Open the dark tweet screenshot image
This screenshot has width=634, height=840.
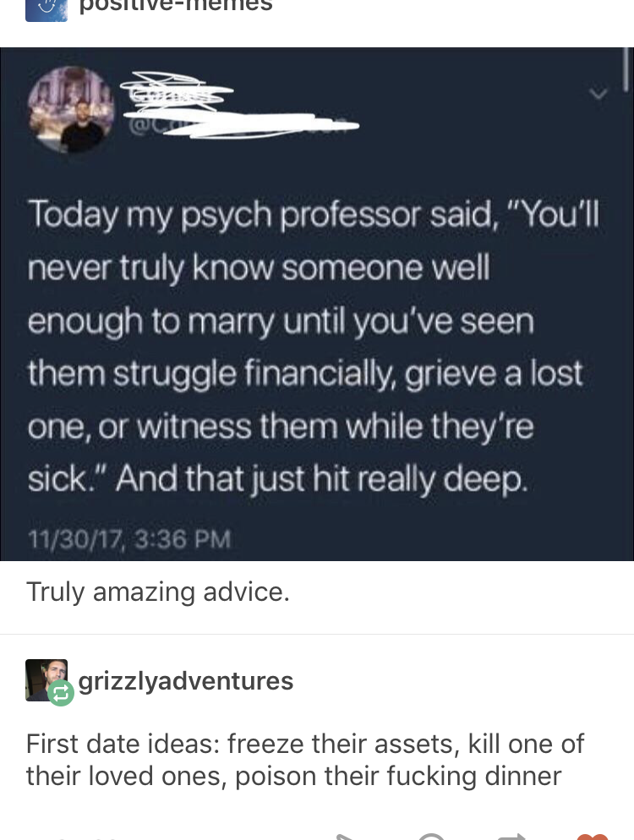coord(317,303)
